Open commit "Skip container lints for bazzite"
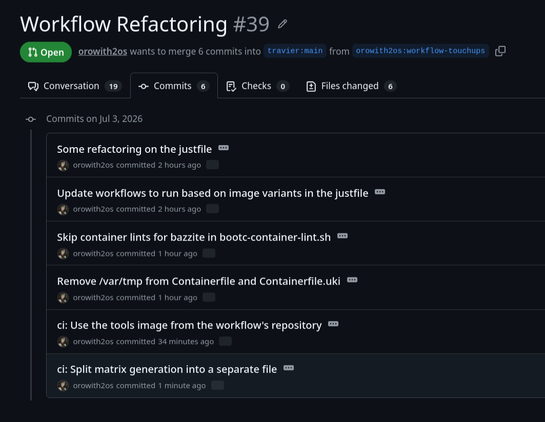The height and width of the screenshot is (422, 545). (x=194, y=237)
